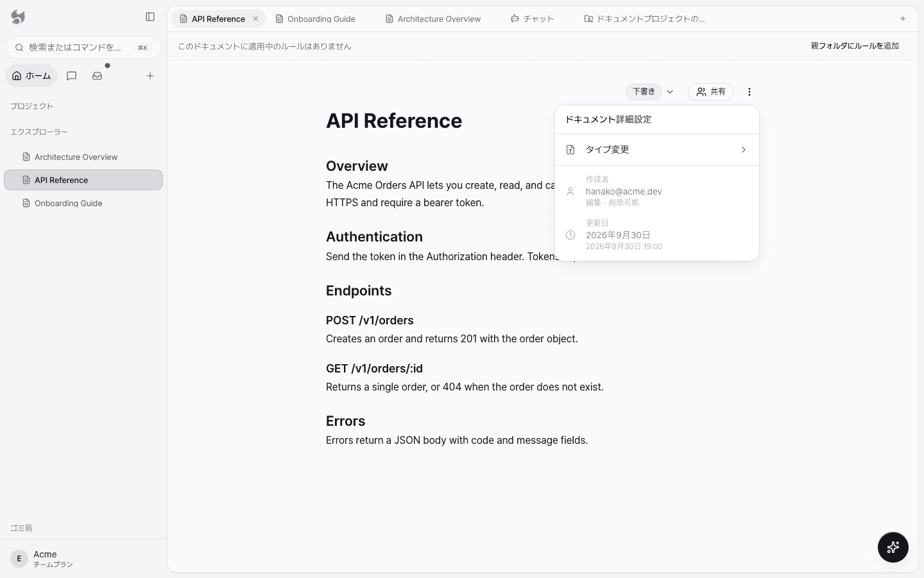924x578 pixels.
Task: Click the app logo icon
Action: [18, 17]
